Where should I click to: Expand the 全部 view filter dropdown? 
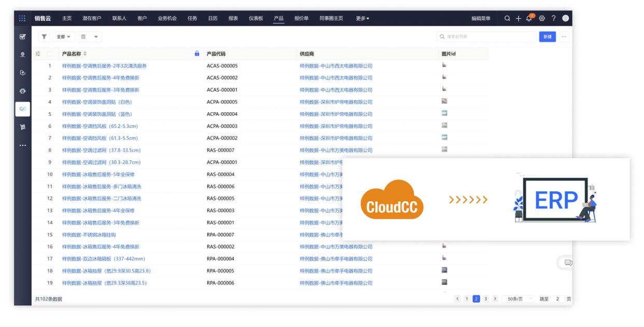[63, 37]
